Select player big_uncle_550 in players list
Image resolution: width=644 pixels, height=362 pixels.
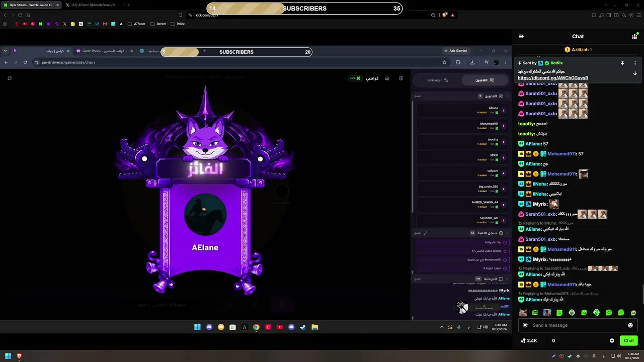tap(462, 189)
